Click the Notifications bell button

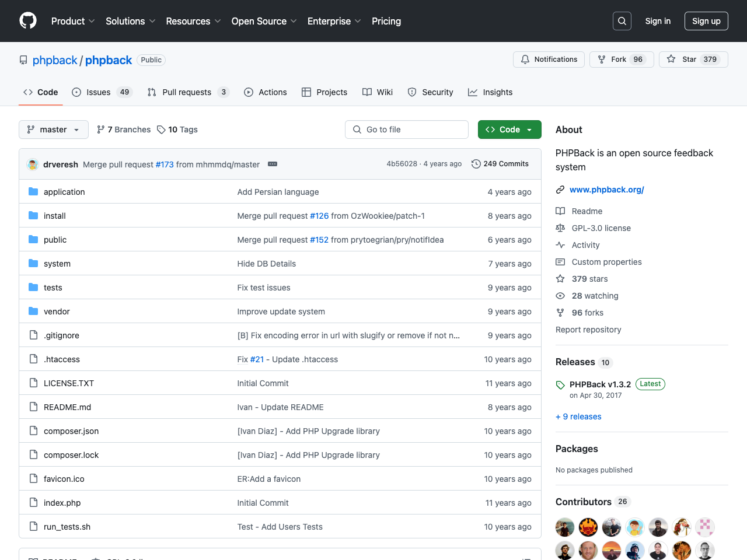[x=549, y=60]
